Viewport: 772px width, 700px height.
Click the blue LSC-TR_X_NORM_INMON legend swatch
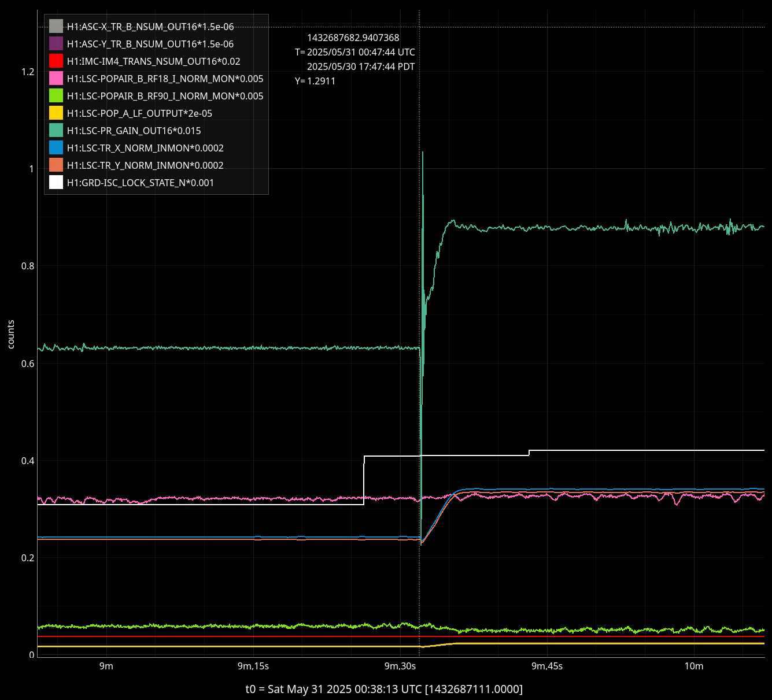[x=56, y=148]
